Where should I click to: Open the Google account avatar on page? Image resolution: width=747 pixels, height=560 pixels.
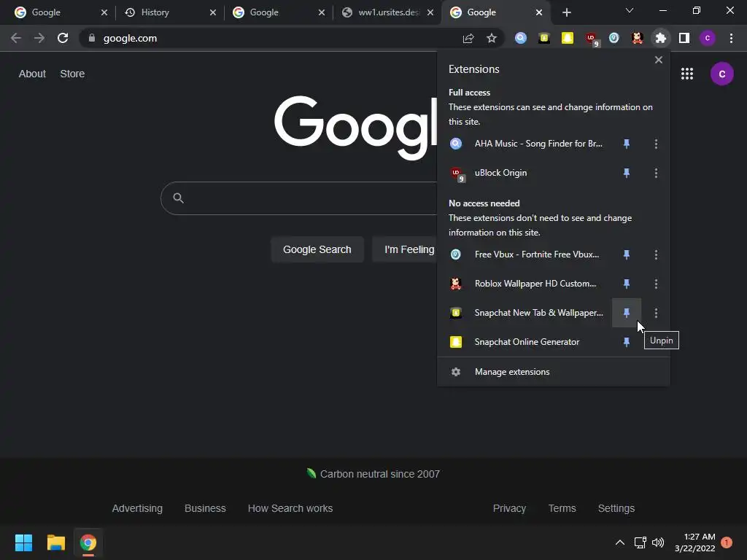pos(721,74)
